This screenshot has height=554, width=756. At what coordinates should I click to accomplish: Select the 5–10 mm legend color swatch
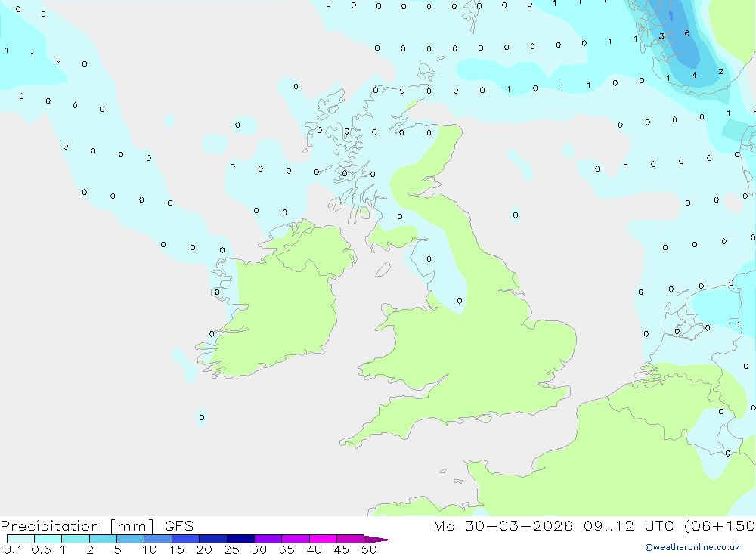click(x=130, y=539)
